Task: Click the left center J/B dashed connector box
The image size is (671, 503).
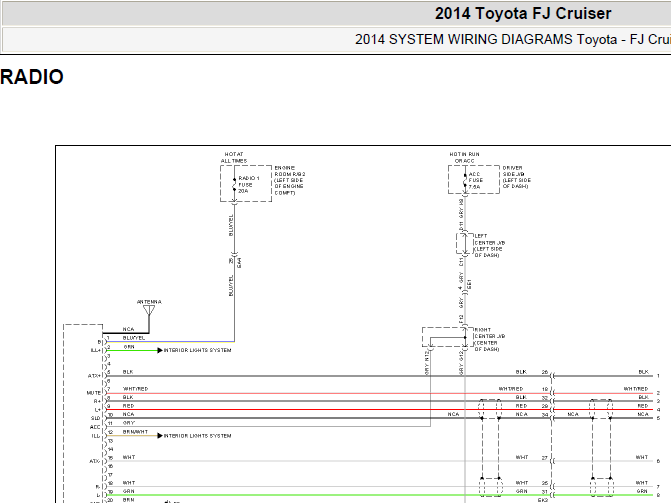Action: (x=463, y=244)
